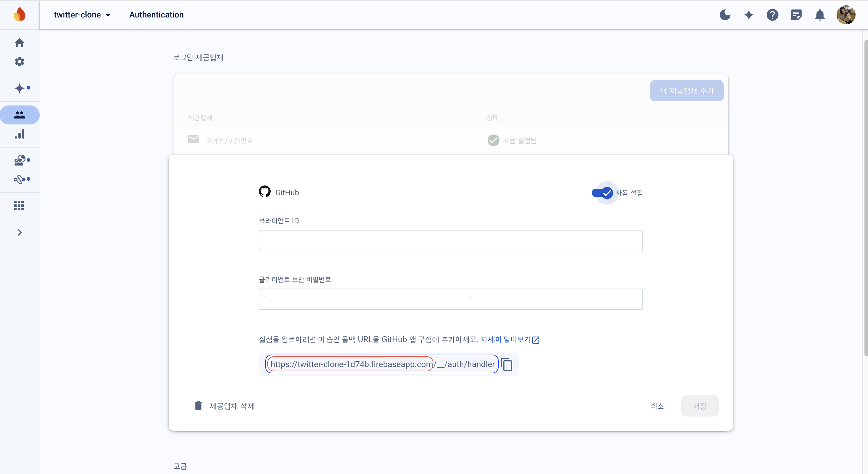Open 자세히 알아보기 learn more link

505,339
